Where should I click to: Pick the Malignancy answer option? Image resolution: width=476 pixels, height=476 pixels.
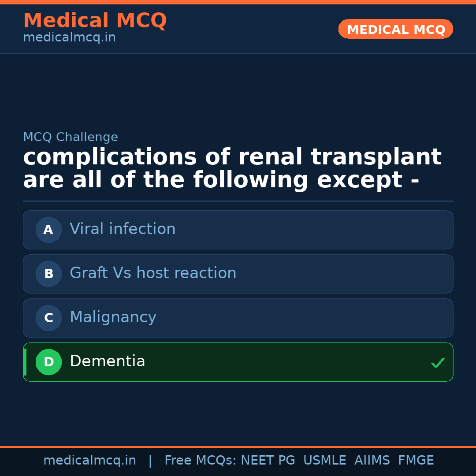113,317
